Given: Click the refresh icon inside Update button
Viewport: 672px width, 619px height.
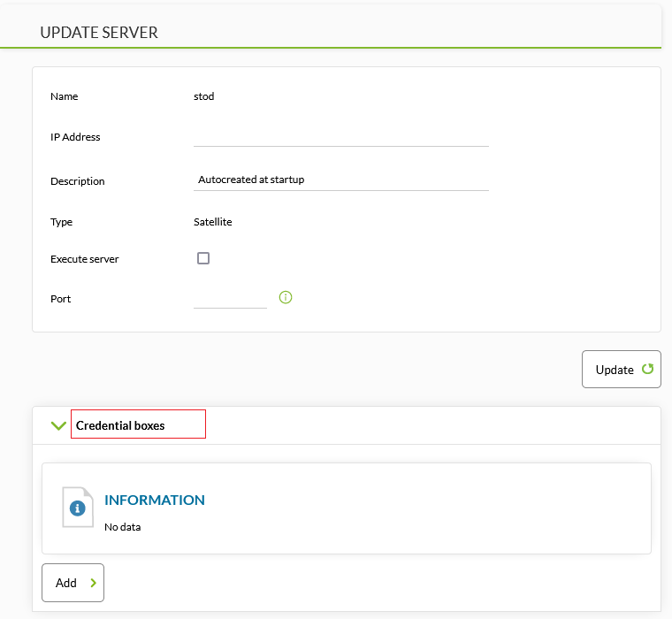Looking at the screenshot, I should point(647,370).
